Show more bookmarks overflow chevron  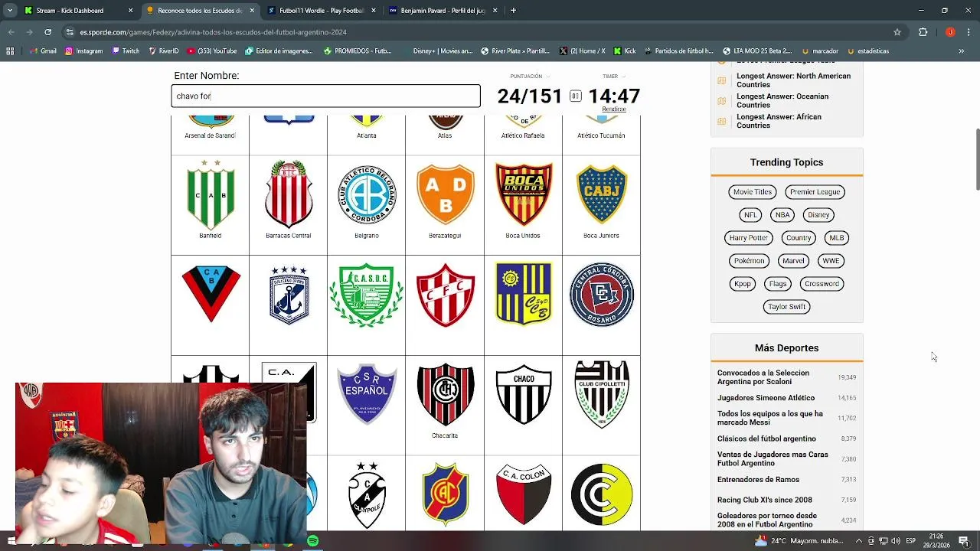point(961,51)
